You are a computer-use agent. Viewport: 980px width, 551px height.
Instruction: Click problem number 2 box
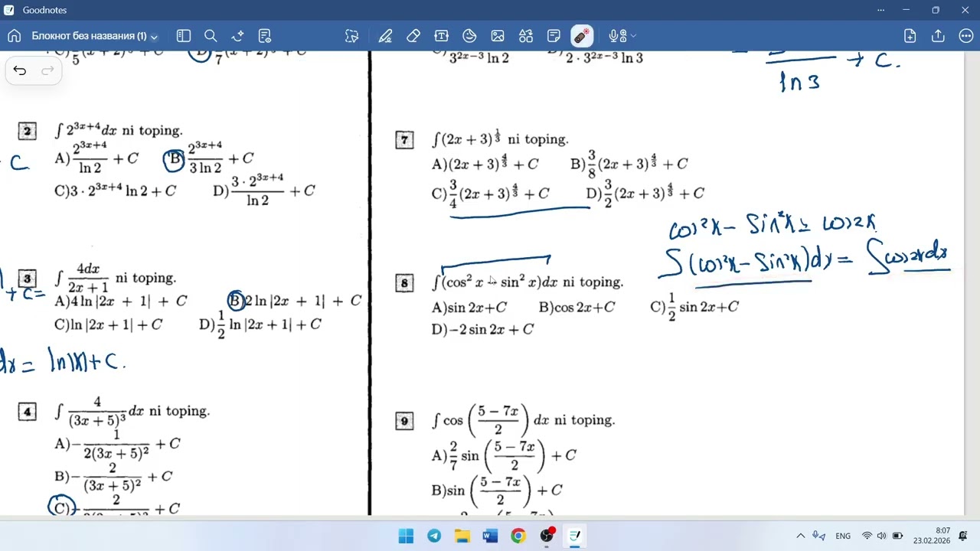(x=28, y=132)
